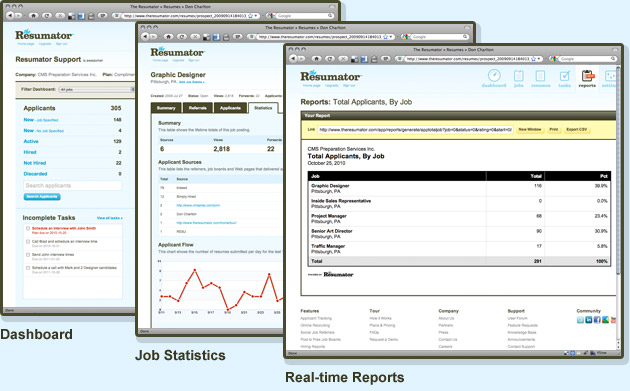
Task: Click the home icon in the Job Statistics window
Action: (169, 37)
